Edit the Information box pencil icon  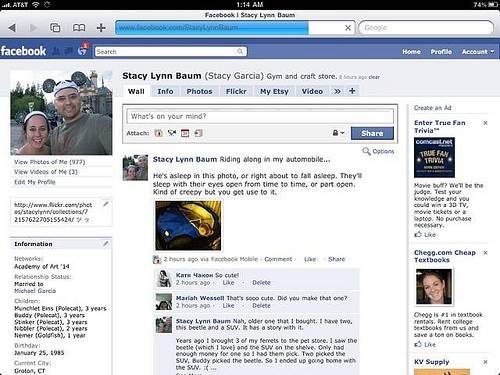click(106, 244)
